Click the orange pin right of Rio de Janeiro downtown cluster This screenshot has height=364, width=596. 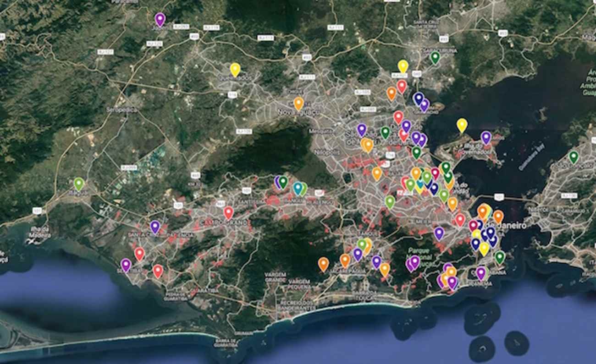point(498,216)
